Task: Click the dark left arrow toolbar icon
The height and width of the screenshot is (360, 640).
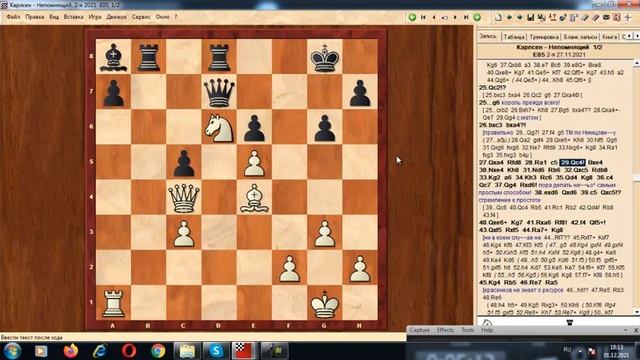Action: coord(509,17)
